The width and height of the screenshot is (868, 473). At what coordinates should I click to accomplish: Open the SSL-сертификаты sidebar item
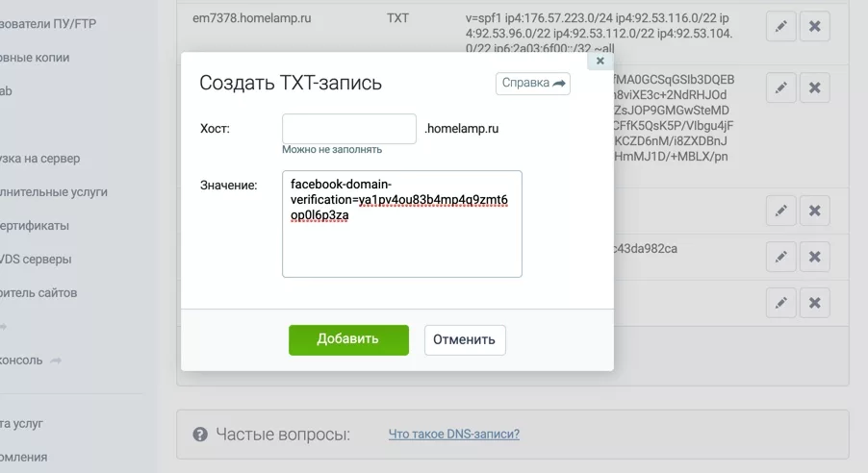pyautogui.click(x=35, y=226)
